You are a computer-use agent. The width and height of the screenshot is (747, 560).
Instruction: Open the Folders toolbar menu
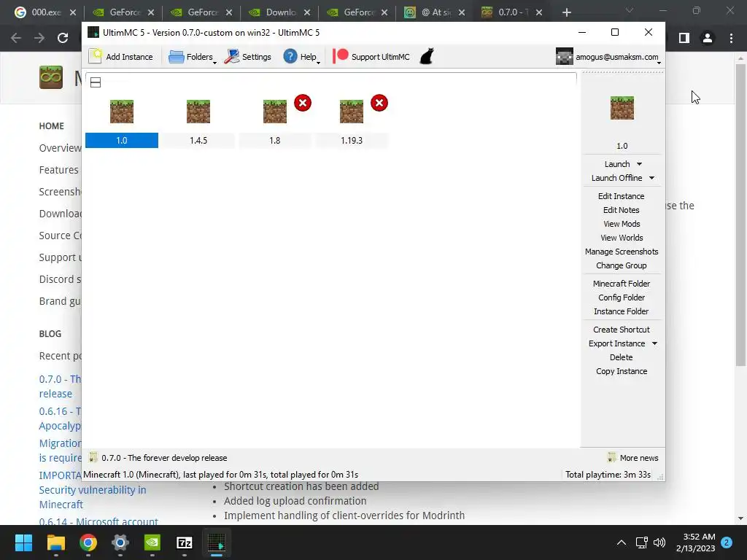(192, 57)
